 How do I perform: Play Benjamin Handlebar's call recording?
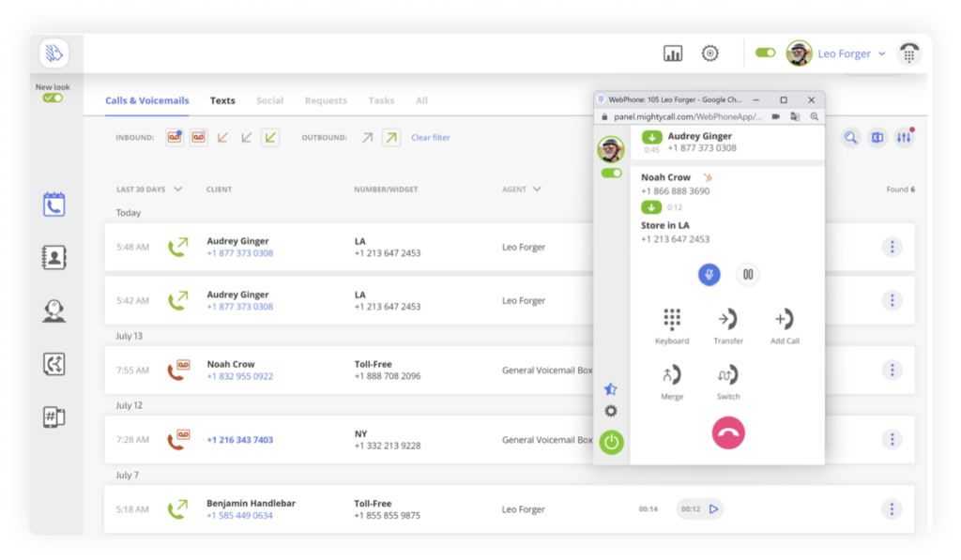(716, 508)
